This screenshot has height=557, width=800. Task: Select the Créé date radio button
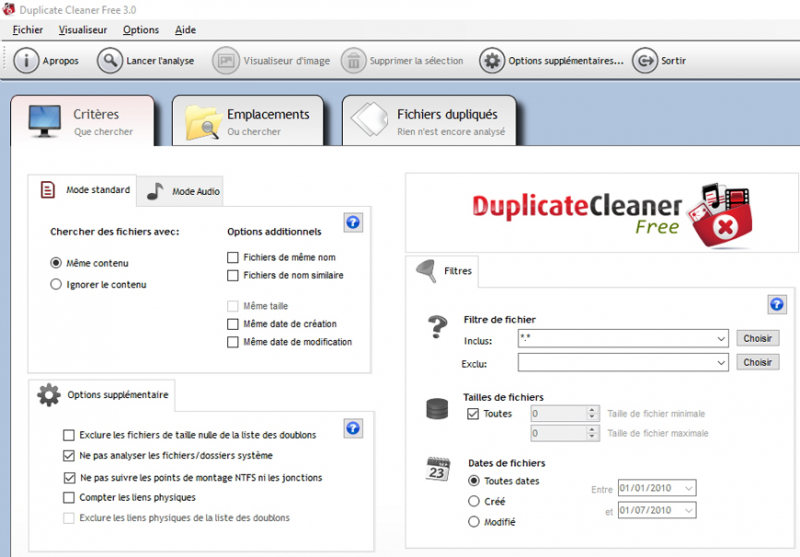(474, 501)
